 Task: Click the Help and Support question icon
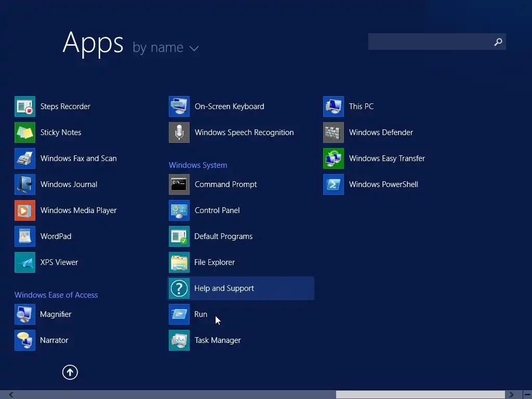coord(179,288)
